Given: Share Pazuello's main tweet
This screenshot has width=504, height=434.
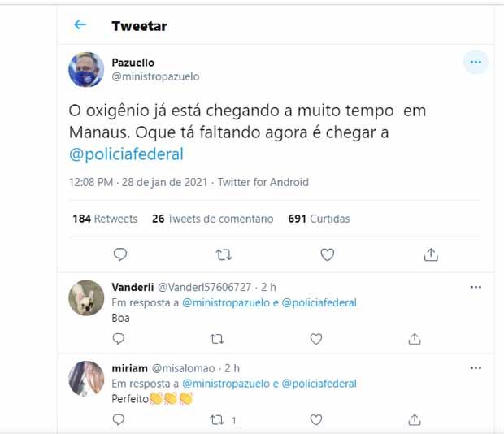Looking at the screenshot, I should tap(431, 254).
